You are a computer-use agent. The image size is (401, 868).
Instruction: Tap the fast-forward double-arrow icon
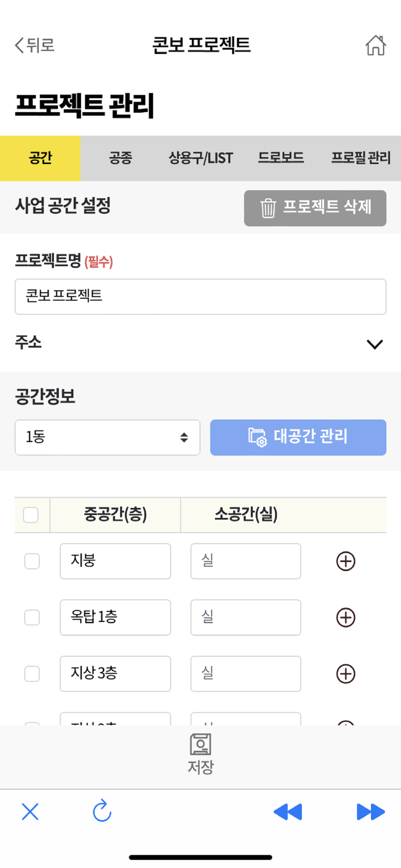(x=370, y=812)
